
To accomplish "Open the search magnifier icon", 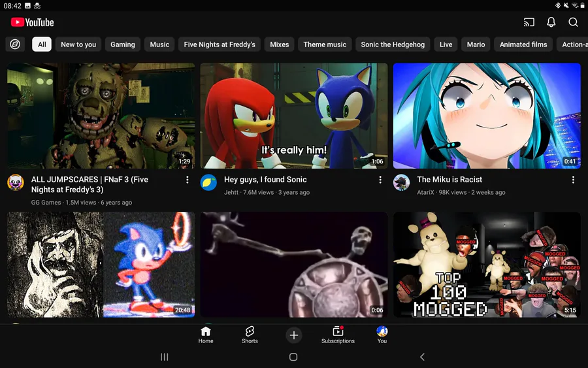I will click(573, 22).
